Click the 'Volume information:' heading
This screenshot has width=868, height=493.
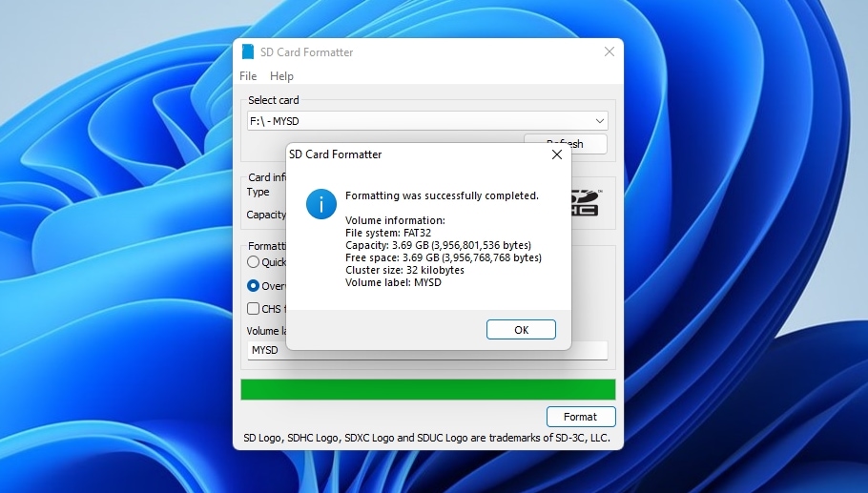point(395,220)
